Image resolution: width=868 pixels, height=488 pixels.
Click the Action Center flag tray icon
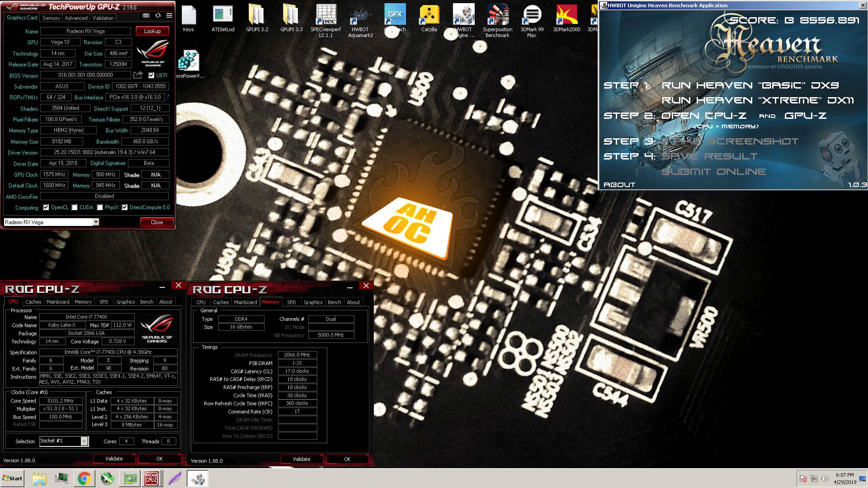point(803,479)
